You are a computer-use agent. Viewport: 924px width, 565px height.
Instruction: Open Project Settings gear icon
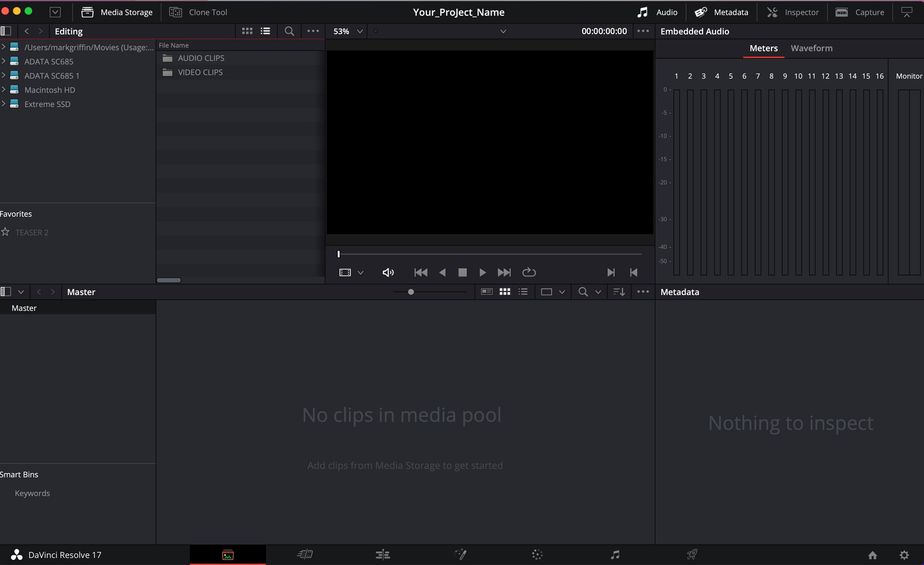tap(904, 555)
